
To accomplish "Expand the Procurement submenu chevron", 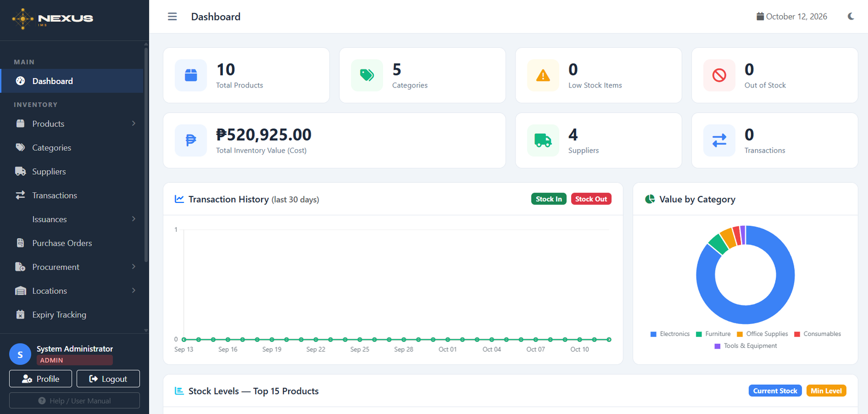I will point(133,267).
